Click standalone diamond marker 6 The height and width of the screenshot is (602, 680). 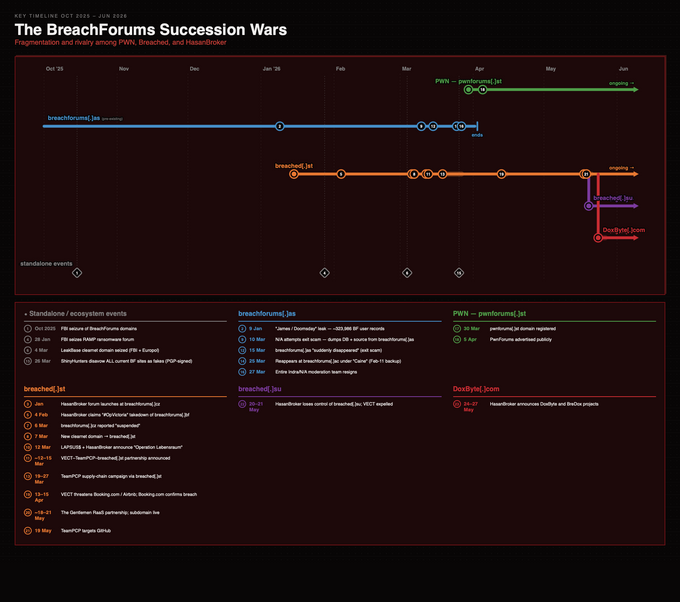(407, 273)
